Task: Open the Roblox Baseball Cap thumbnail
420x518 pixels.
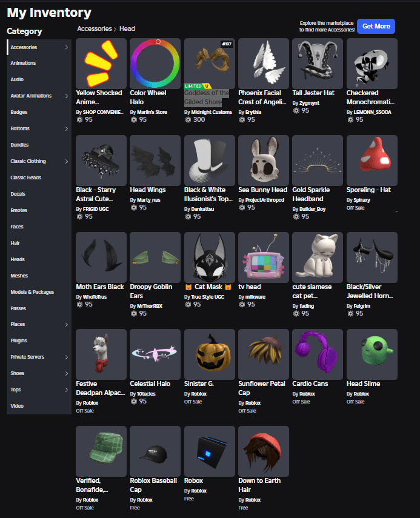Action: [x=155, y=451]
